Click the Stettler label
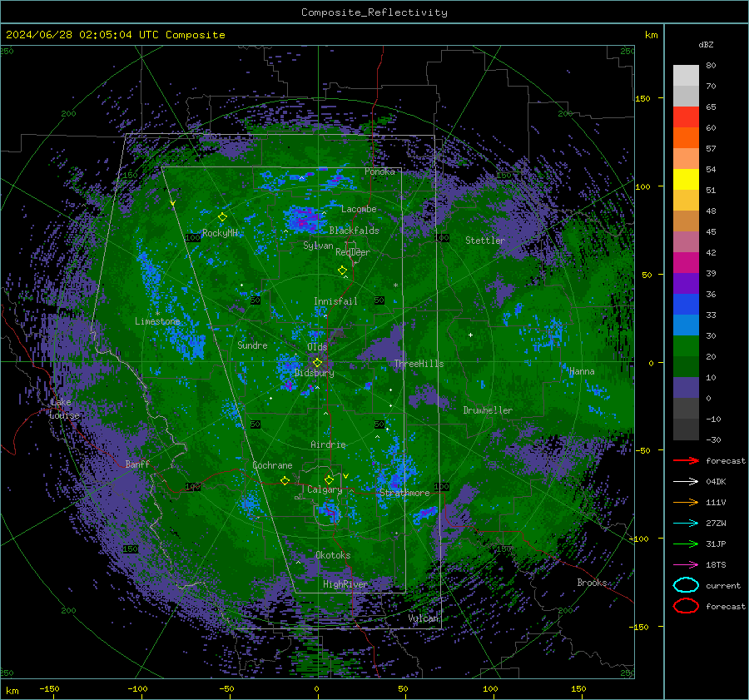 click(x=485, y=241)
